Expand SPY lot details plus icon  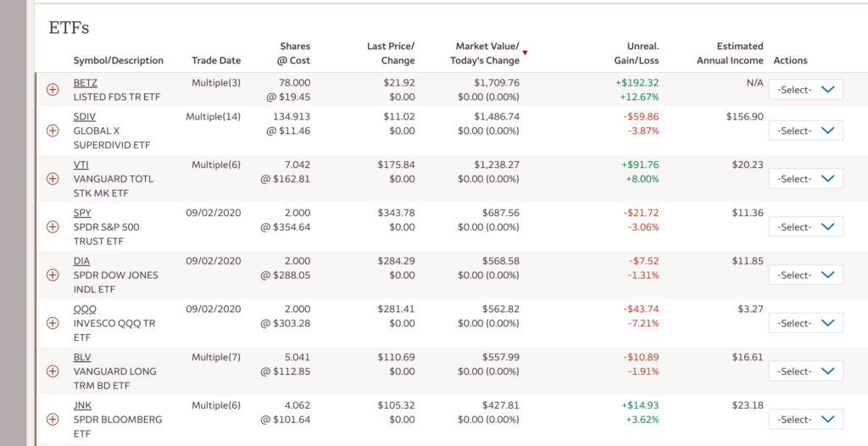tap(53, 227)
